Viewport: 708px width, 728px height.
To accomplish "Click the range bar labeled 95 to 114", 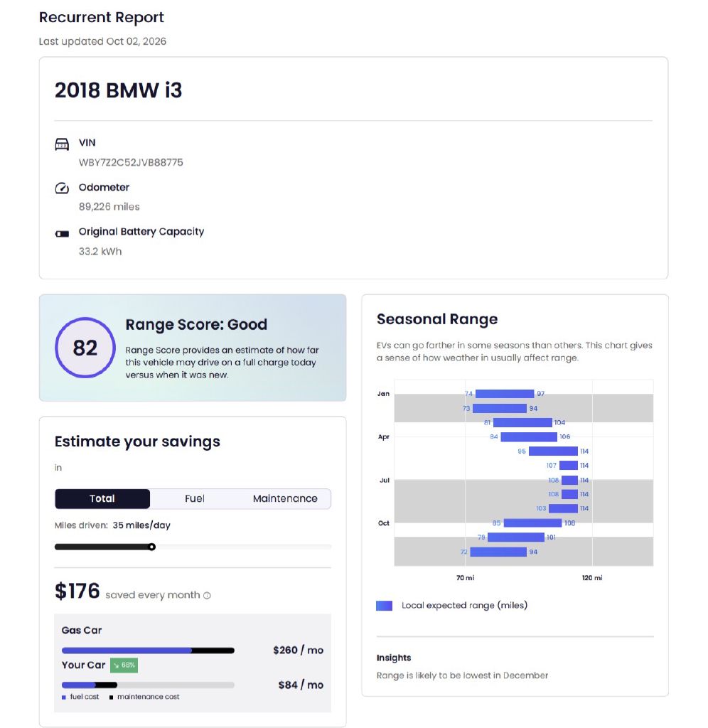I will click(554, 451).
